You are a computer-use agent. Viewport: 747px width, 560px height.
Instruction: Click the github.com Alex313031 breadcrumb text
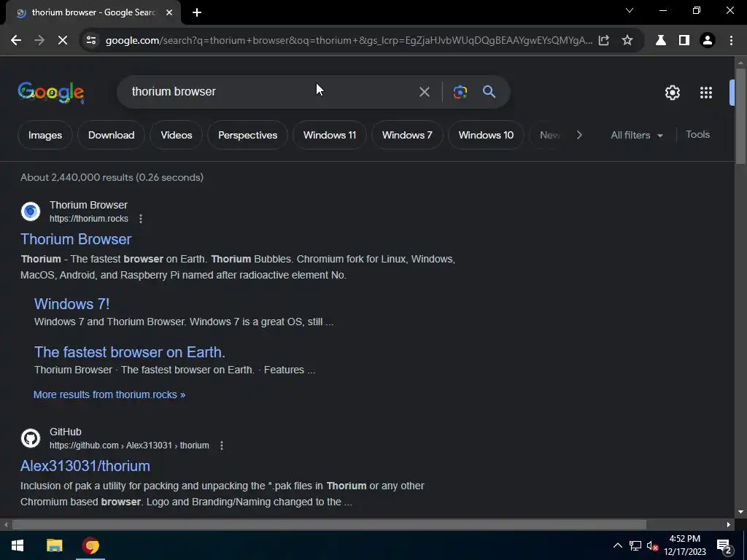click(x=129, y=446)
